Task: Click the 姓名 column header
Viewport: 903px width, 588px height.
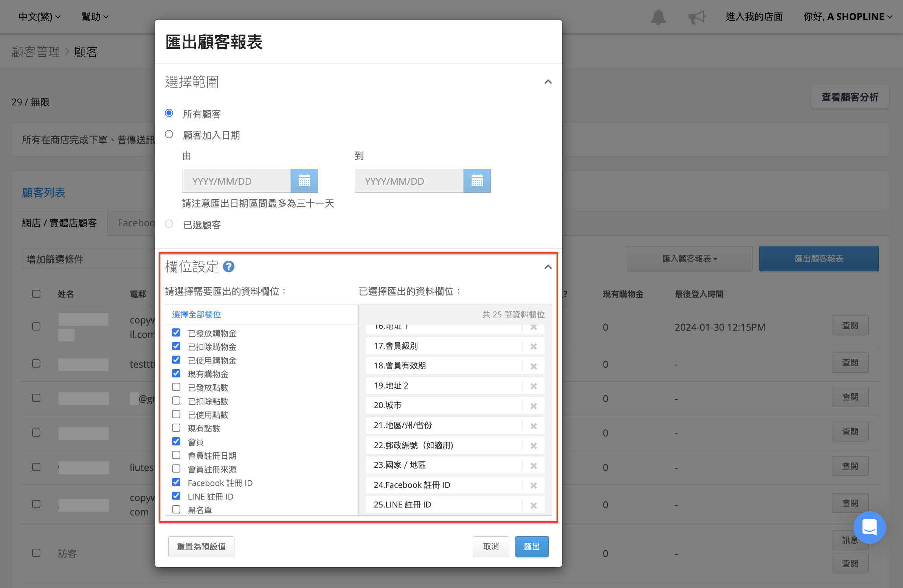Action: pyautogui.click(x=66, y=294)
